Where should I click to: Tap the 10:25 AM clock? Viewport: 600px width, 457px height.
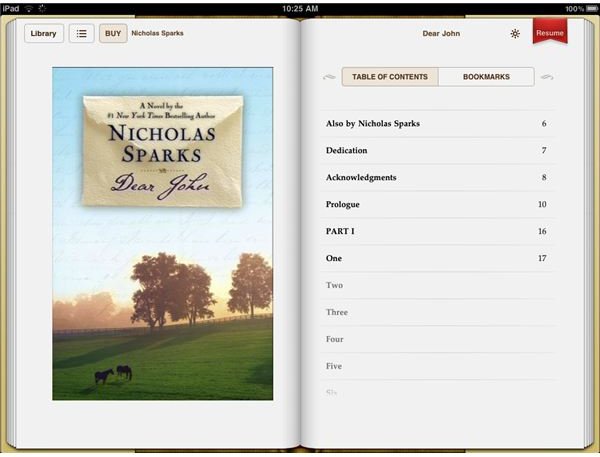[x=300, y=8]
